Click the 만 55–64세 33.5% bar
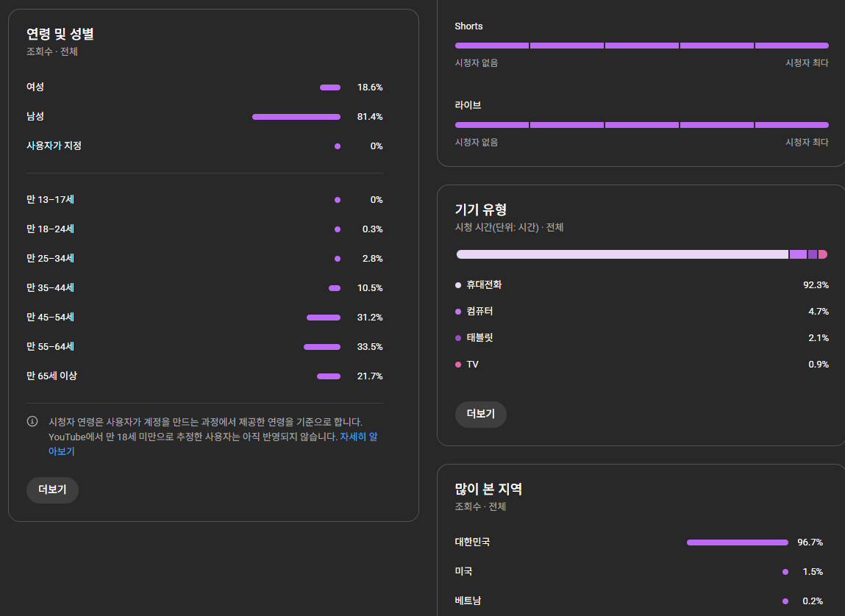 (x=322, y=347)
